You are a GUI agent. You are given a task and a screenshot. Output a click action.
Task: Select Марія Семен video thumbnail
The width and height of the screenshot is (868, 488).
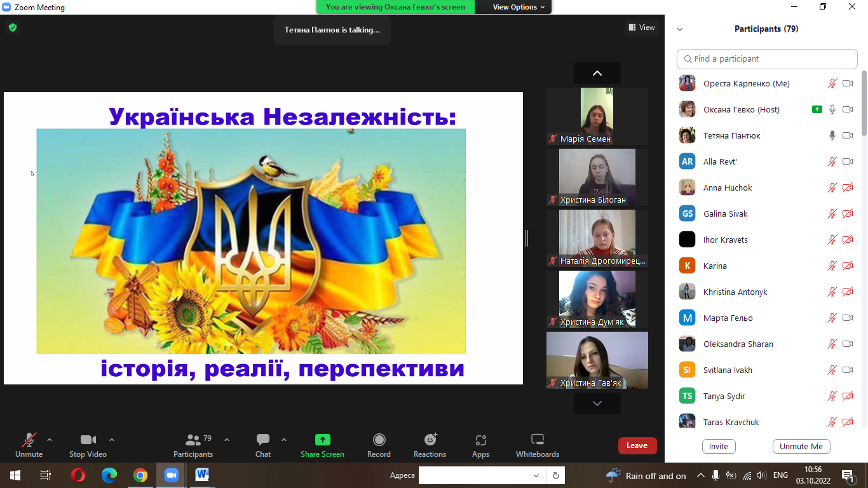click(597, 116)
